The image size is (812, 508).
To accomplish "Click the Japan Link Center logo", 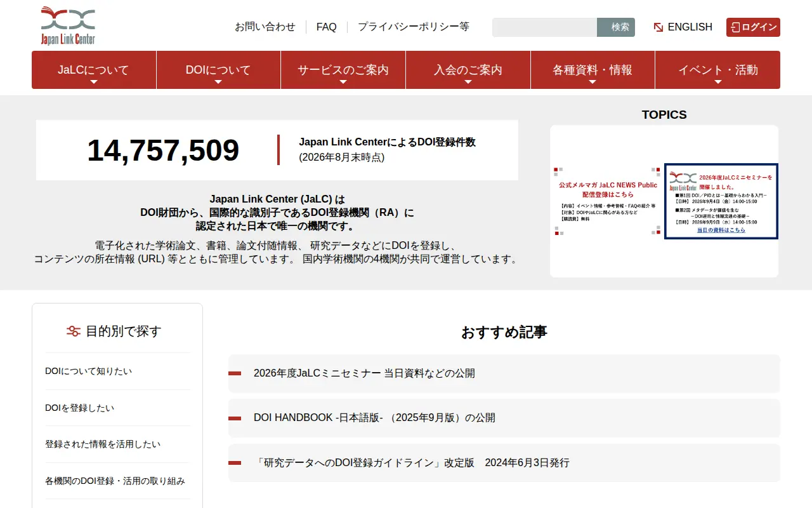I will [68, 25].
